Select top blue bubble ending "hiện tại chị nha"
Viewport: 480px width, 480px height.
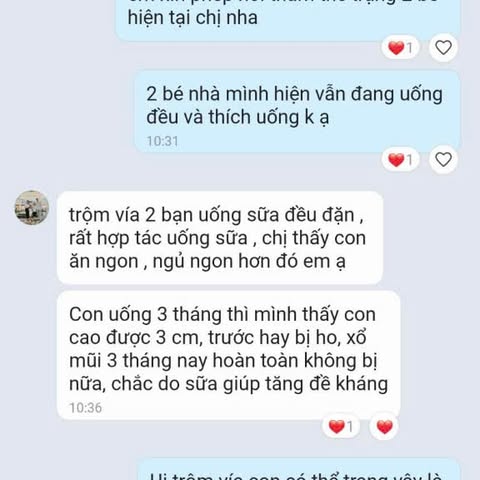tap(288, 20)
